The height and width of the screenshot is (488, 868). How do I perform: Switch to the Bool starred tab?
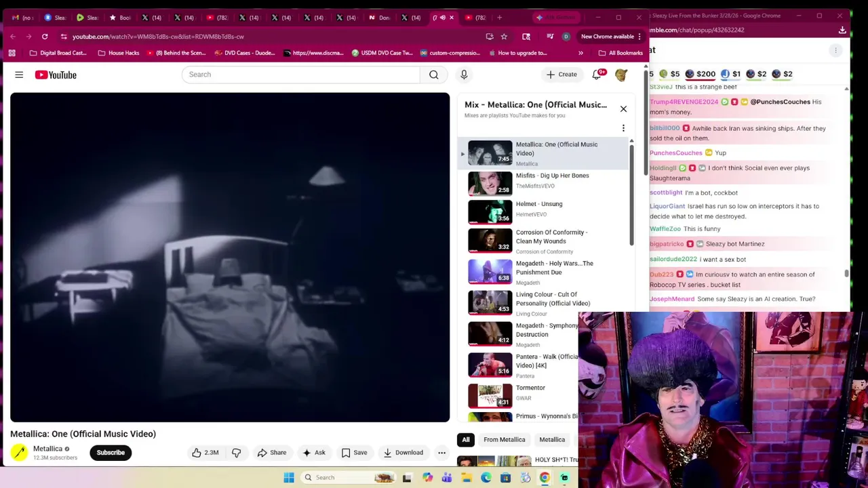tap(120, 18)
